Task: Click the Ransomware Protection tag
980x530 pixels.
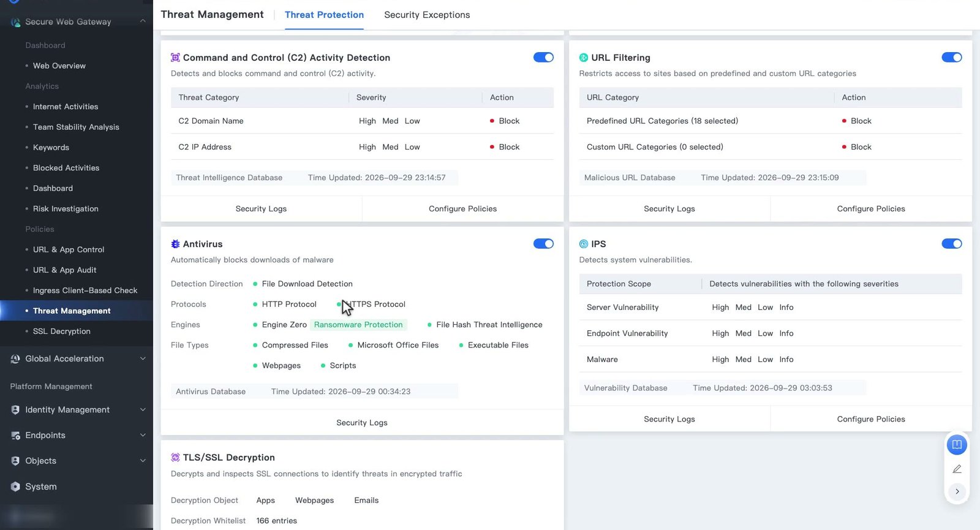Action: 358,325
